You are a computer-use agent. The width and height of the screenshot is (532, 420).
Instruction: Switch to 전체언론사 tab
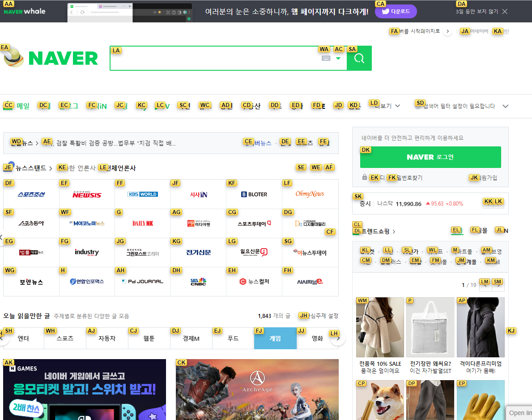(117, 168)
